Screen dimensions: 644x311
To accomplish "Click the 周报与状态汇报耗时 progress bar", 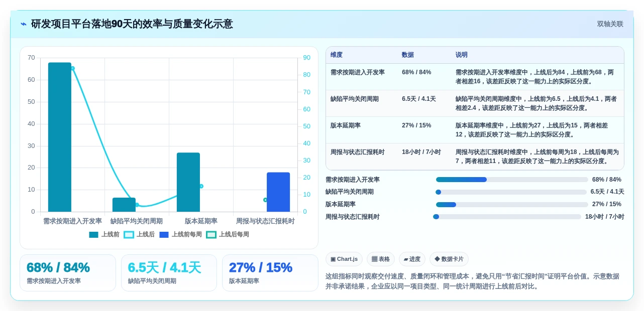I will 507,217.
